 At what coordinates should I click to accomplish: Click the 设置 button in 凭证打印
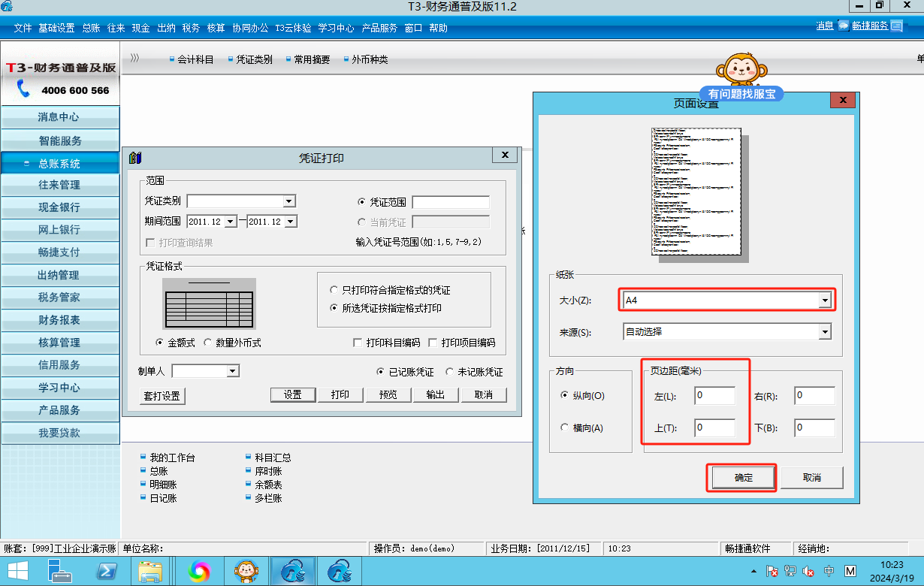[293, 395]
